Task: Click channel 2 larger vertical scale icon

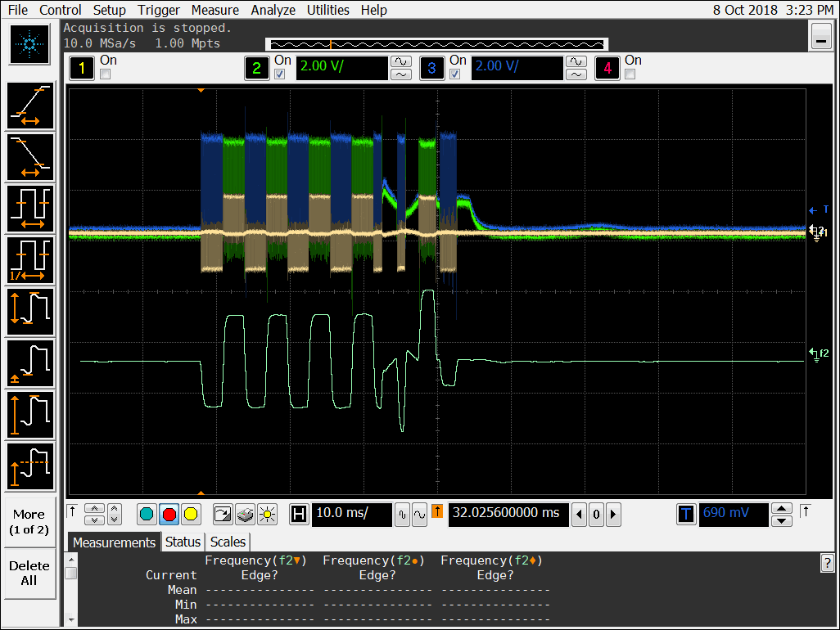Action: (x=401, y=61)
